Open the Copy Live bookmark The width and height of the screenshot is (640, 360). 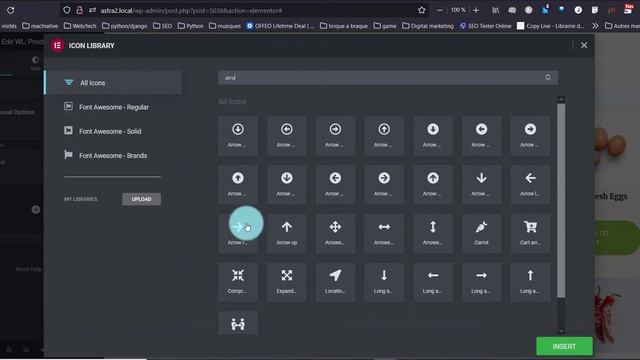[551, 26]
